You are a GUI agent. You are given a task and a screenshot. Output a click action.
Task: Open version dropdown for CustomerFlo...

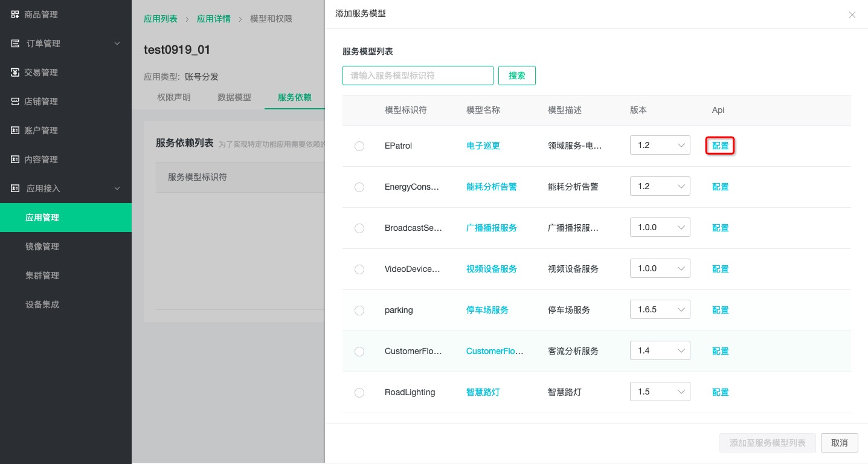pyautogui.click(x=660, y=351)
